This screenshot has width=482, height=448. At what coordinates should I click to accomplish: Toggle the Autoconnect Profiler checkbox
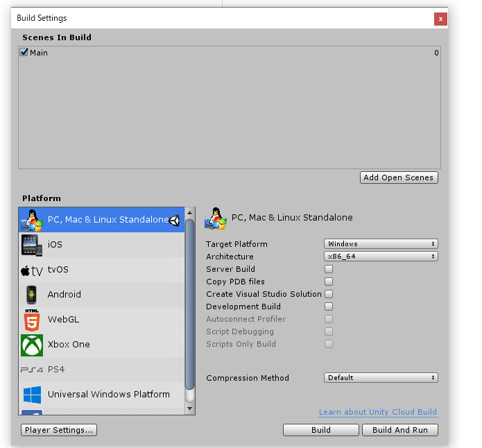pyautogui.click(x=329, y=319)
